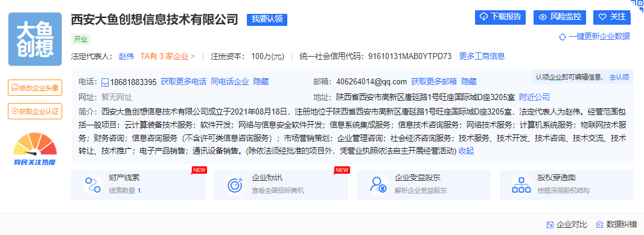Click the 大鱼创想 company logo image
The image size is (644, 235).
coord(35,39)
